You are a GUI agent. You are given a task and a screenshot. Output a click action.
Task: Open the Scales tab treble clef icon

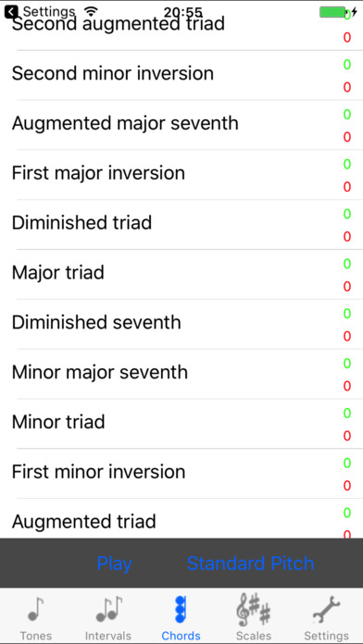tap(254, 610)
